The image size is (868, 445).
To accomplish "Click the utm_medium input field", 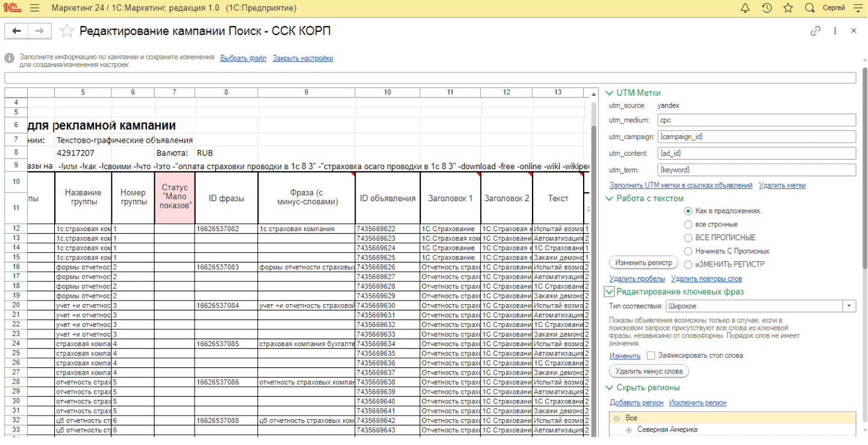I will coord(756,120).
